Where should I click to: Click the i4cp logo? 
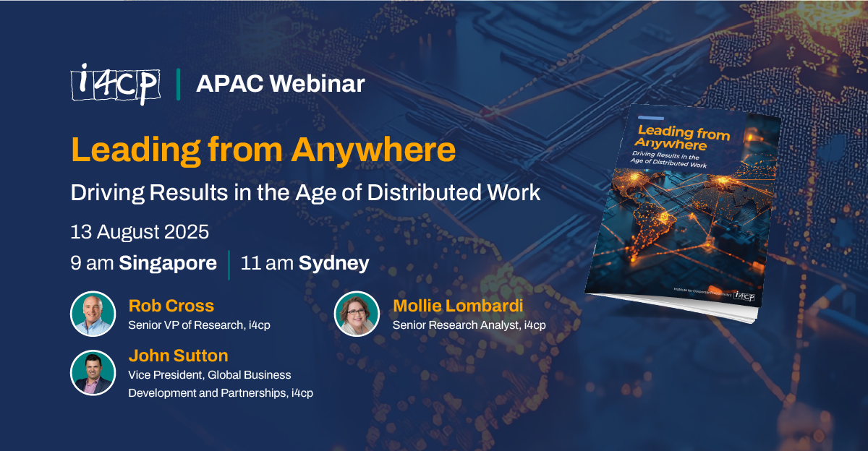(115, 85)
